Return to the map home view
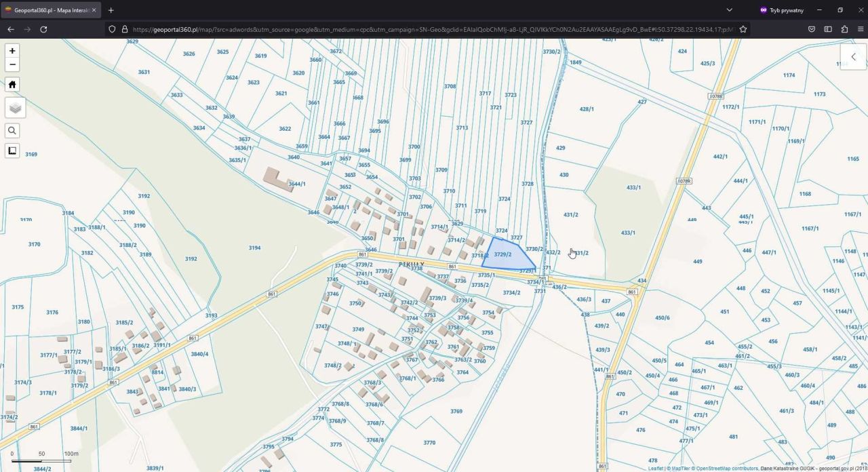The image size is (868, 472). tap(12, 84)
